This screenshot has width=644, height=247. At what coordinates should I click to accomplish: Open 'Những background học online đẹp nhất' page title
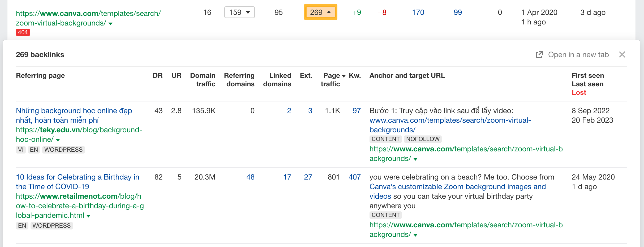click(74, 115)
